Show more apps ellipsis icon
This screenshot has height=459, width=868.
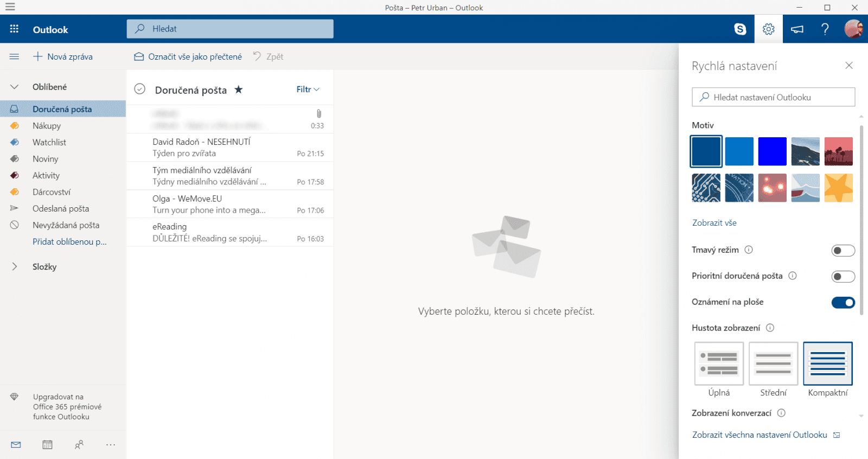[111, 445]
